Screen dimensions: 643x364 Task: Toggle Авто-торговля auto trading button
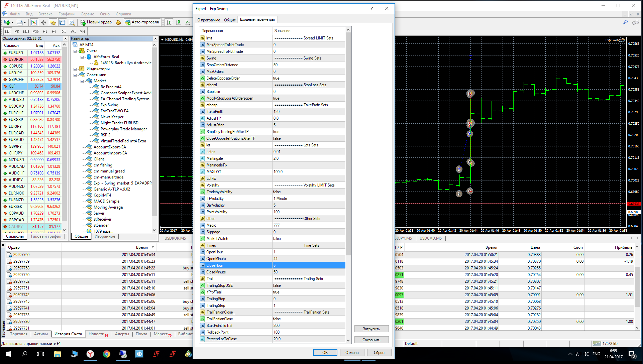click(142, 22)
